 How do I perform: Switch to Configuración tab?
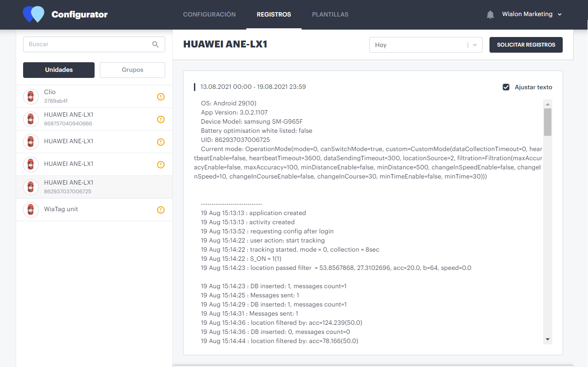209,14
